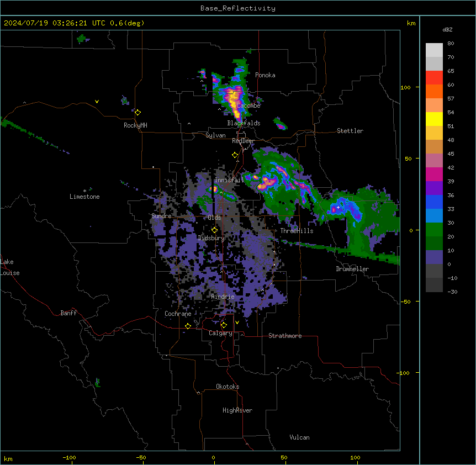Image resolution: width=476 pixels, height=465 pixels.
Task: Click the 65 value on the dBZ legend
Action: coord(451,71)
